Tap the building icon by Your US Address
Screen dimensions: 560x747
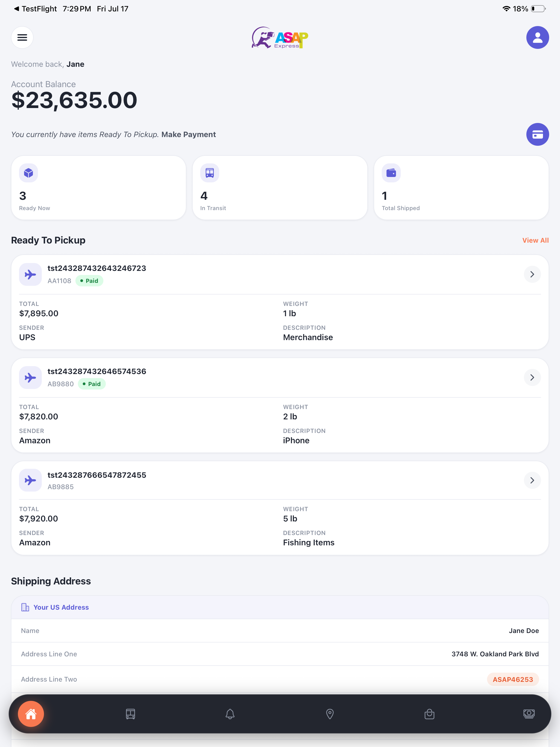tap(25, 607)
